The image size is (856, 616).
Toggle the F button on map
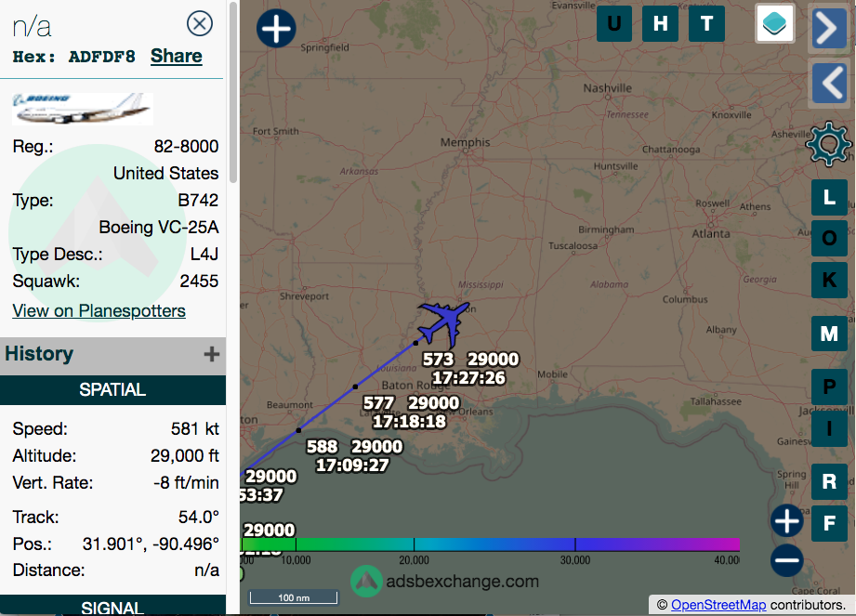(x=829, y=523)
